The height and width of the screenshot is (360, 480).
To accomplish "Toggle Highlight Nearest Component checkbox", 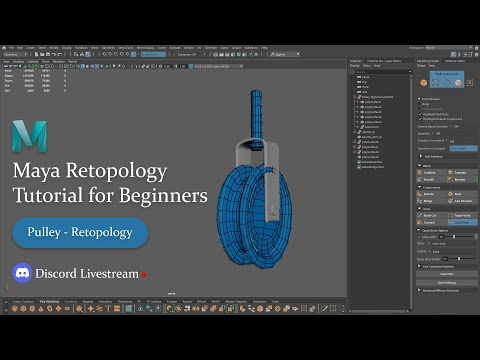I will pos(421,119).
